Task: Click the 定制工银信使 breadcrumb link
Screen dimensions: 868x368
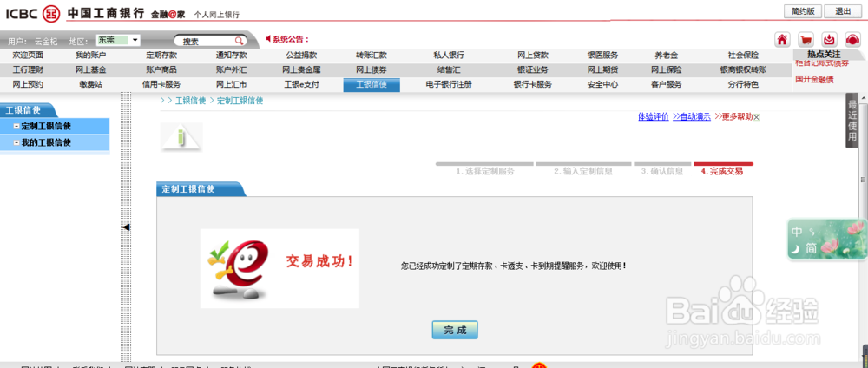Action: 240,101
